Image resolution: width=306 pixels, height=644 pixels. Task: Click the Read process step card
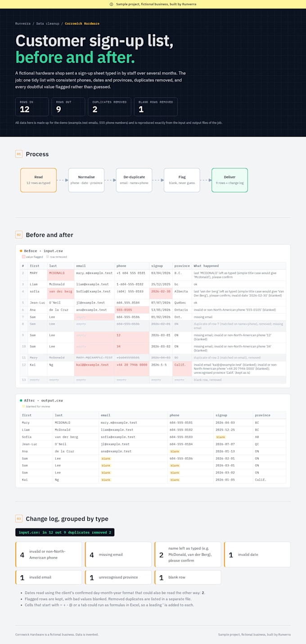[38, 180]
